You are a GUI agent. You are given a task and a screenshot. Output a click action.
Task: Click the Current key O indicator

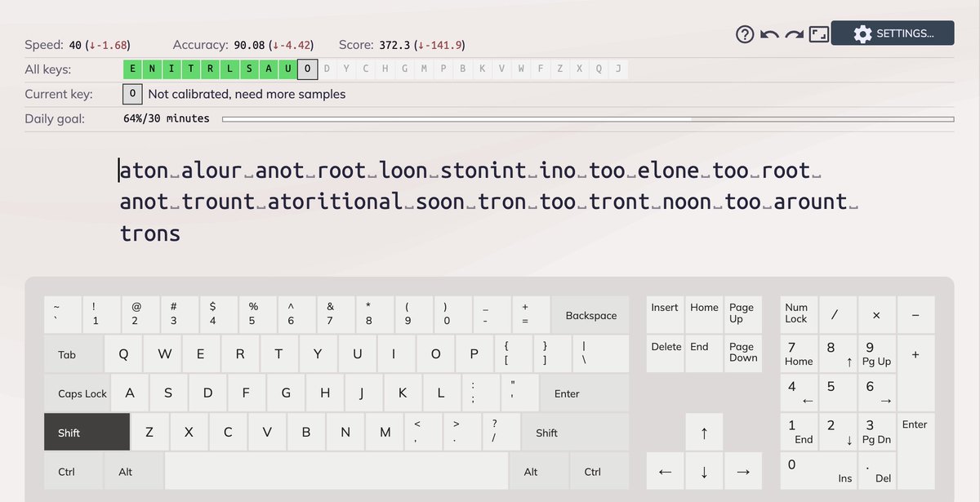coord(132,94)
